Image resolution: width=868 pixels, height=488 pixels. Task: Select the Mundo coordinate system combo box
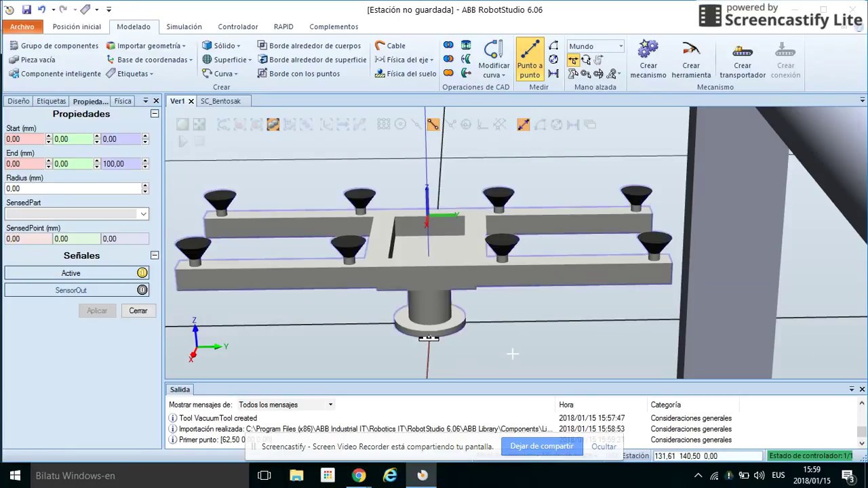click(595, 46)
